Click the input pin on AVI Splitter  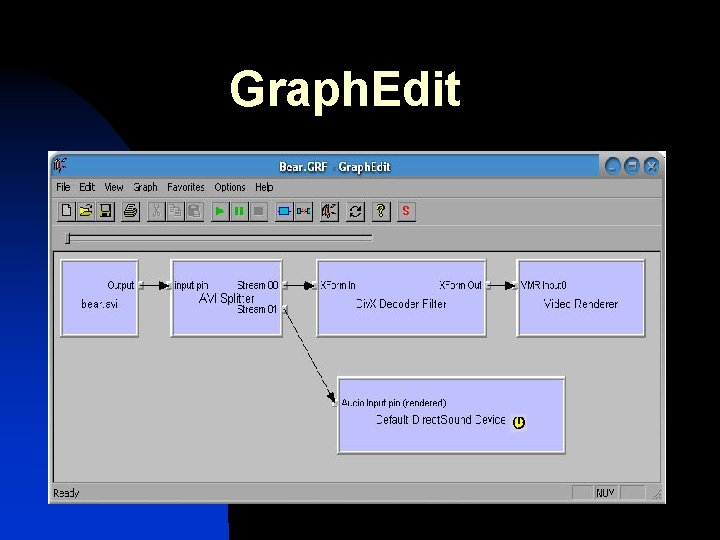(x=169, y=286)
